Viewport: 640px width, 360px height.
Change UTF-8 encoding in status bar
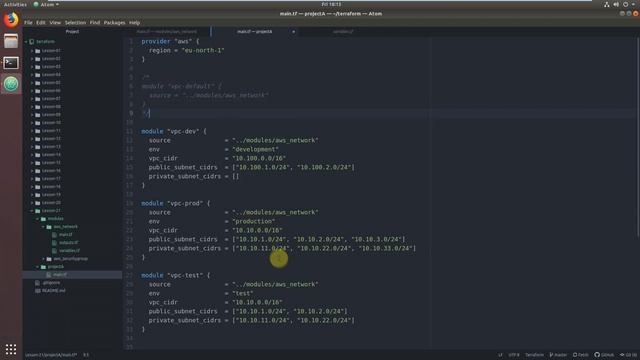(514, 355)
